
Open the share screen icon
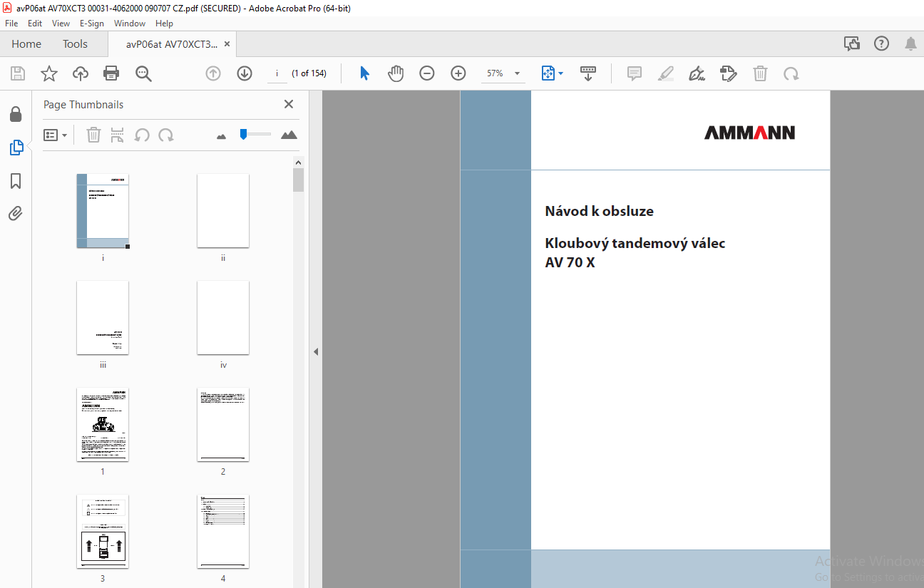(x=852, y=43)
